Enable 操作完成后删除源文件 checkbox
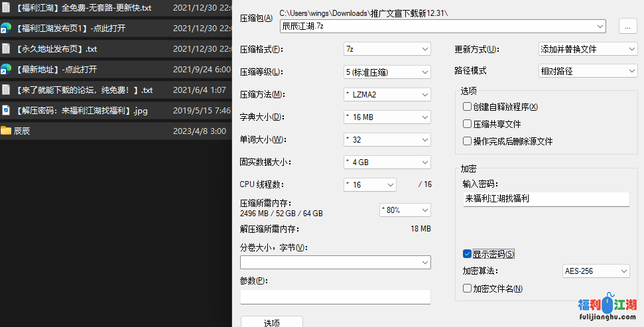Viewport: 644px width, 327px height. click(x=468, y=141)
